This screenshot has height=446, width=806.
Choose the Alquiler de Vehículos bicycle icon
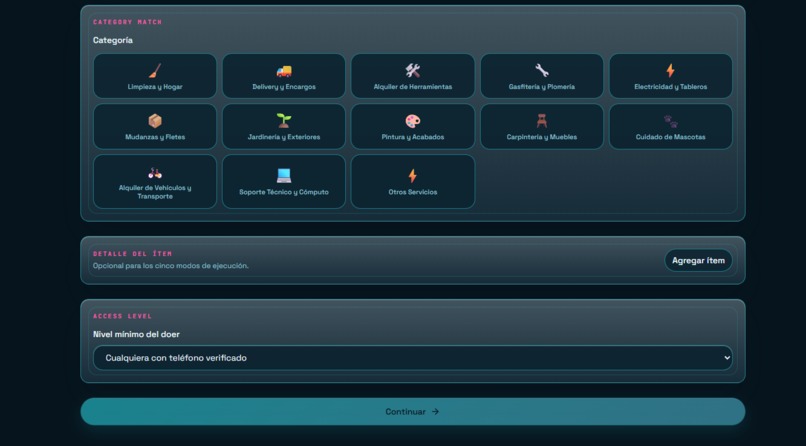(155, 173)
